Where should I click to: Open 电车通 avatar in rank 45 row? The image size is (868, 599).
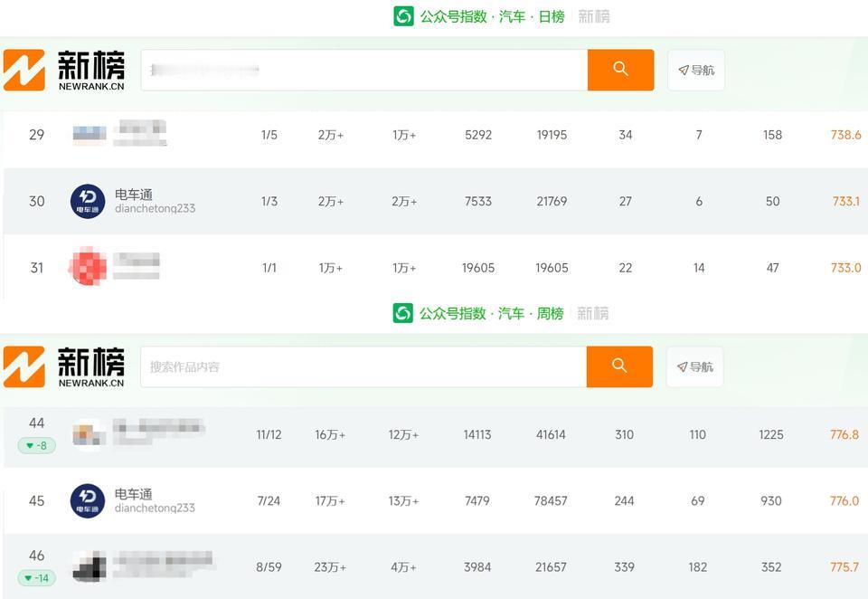88,501
